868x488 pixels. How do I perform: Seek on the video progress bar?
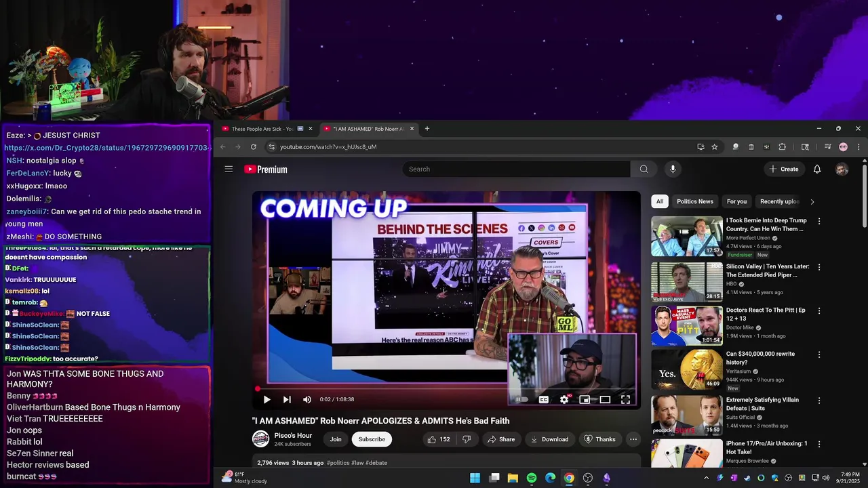[x=448, y=389]
